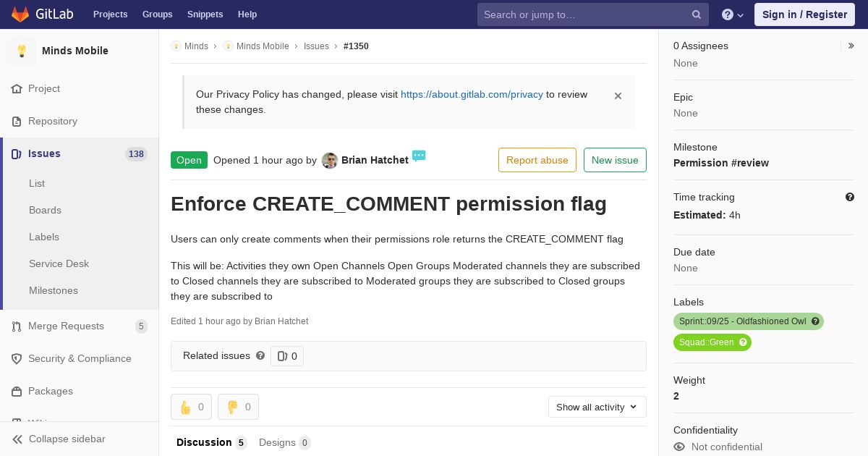Open Boards in the sidebar
This screenshot has width=868, height=456.
tap(45, 210)
